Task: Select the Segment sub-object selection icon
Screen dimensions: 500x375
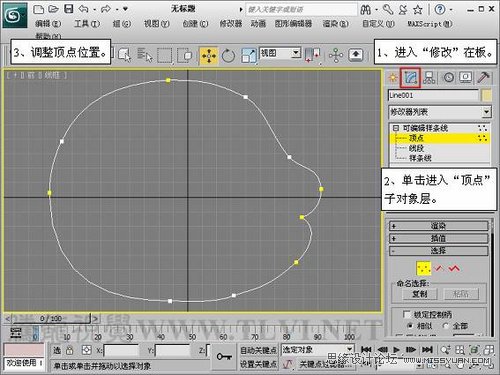Action: coord(439,268)
